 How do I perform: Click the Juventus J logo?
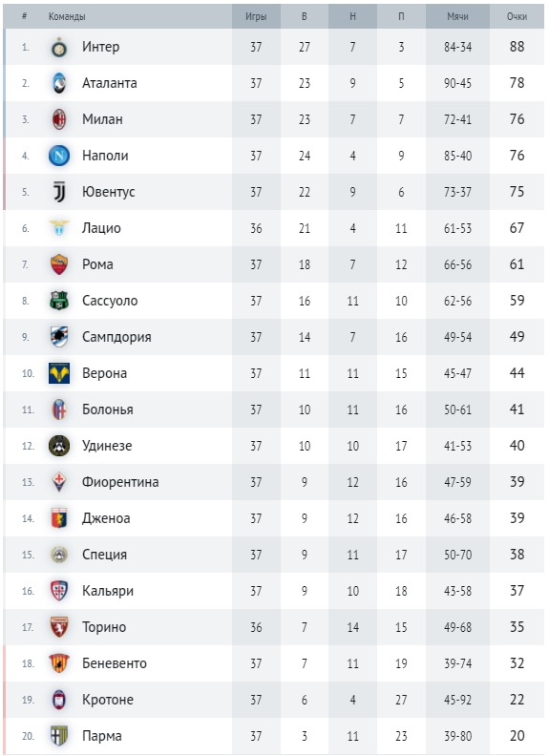pos(59,192)
